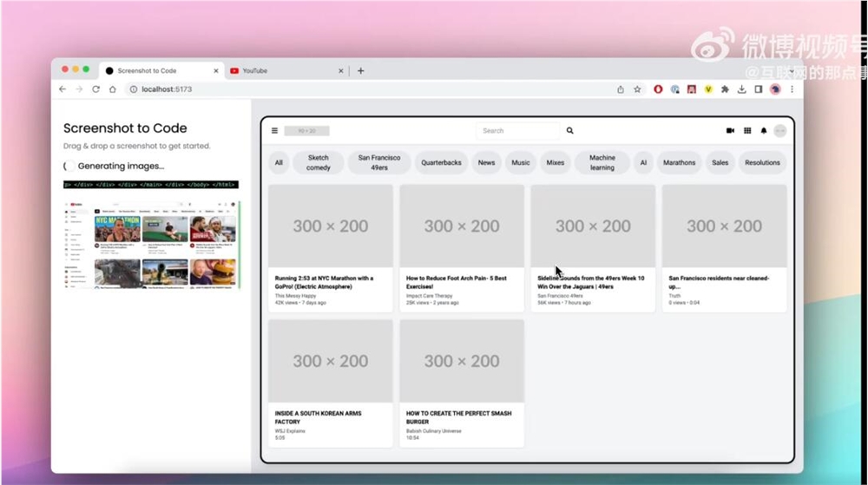868x485 pixels.
Task: Click the "WSJ Explains" channel name
Action: (290, 431)
